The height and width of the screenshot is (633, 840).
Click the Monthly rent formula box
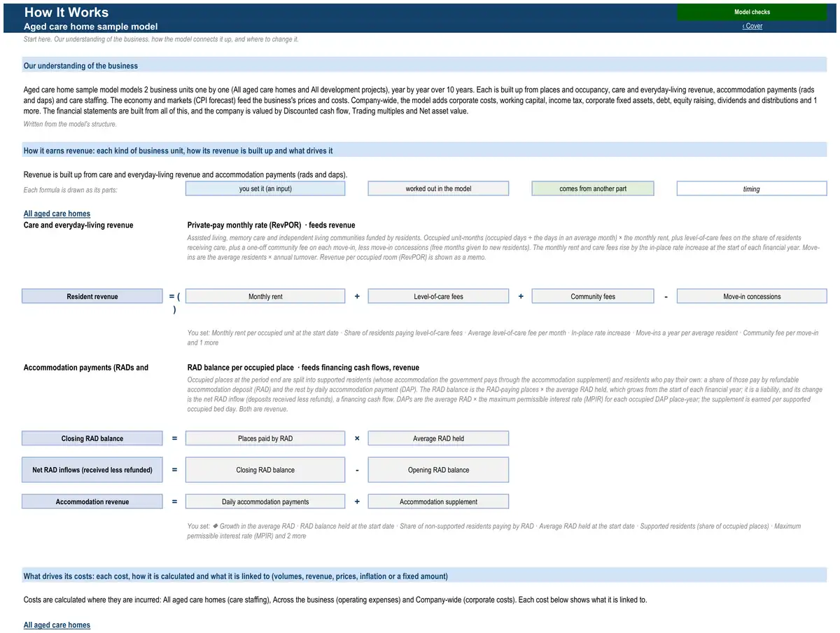click(265, 297)
